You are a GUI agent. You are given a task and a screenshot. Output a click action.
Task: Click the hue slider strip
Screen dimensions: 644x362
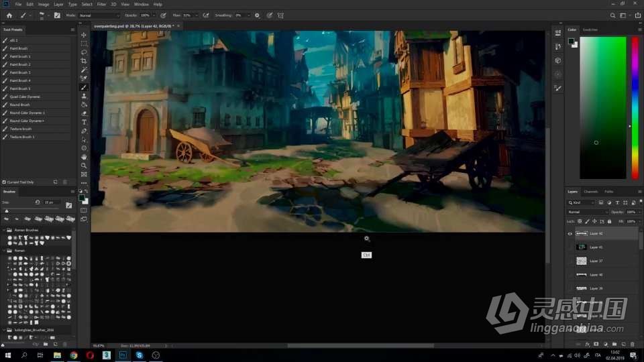[x=635, y=108]
